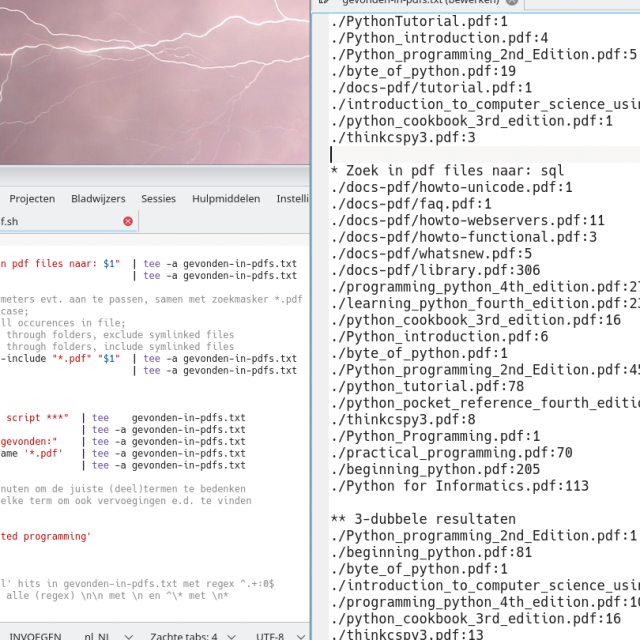The height and width of the screenshot is (640, 640).
Task: Click the 'gevonden:"' string in f.sh
Action: point(29,441)
